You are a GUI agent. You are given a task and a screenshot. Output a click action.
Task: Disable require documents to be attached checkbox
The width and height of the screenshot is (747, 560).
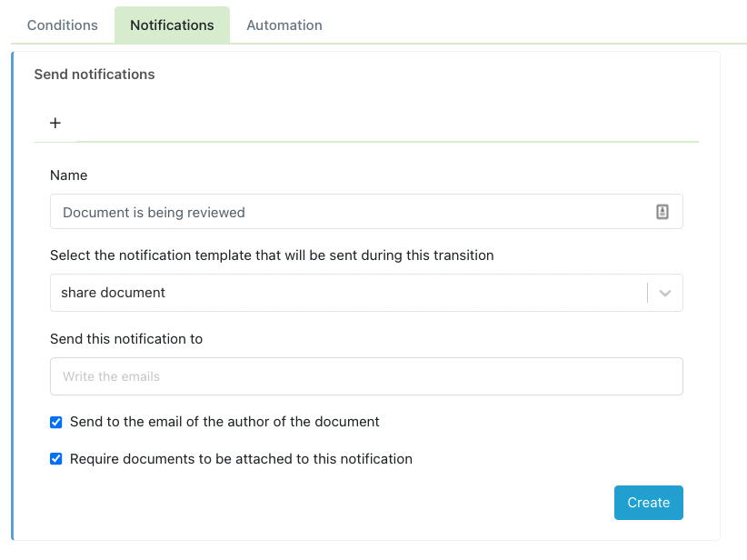(x=55, y=458)
